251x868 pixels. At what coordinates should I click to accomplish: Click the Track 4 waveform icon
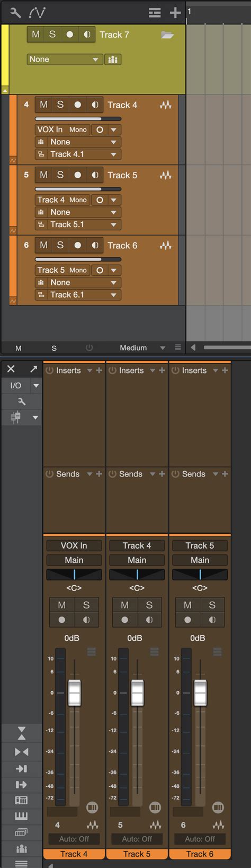coord(165,105)
